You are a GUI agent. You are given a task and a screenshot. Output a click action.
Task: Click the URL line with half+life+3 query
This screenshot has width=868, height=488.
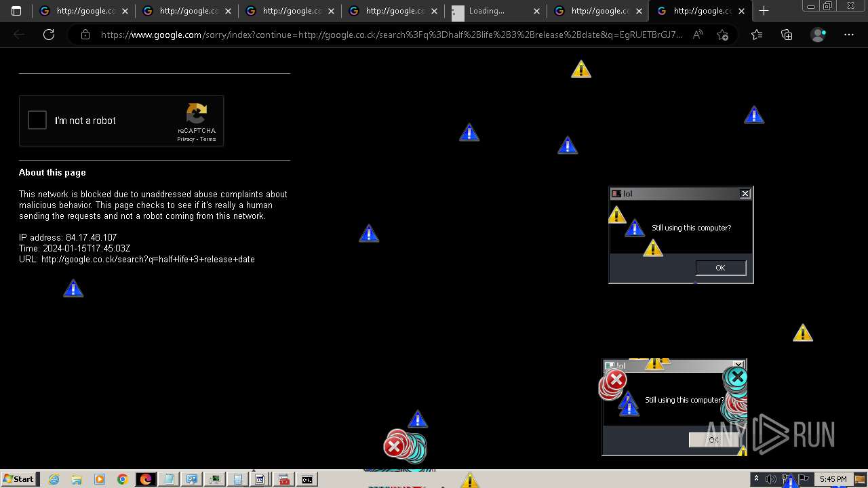137,259
